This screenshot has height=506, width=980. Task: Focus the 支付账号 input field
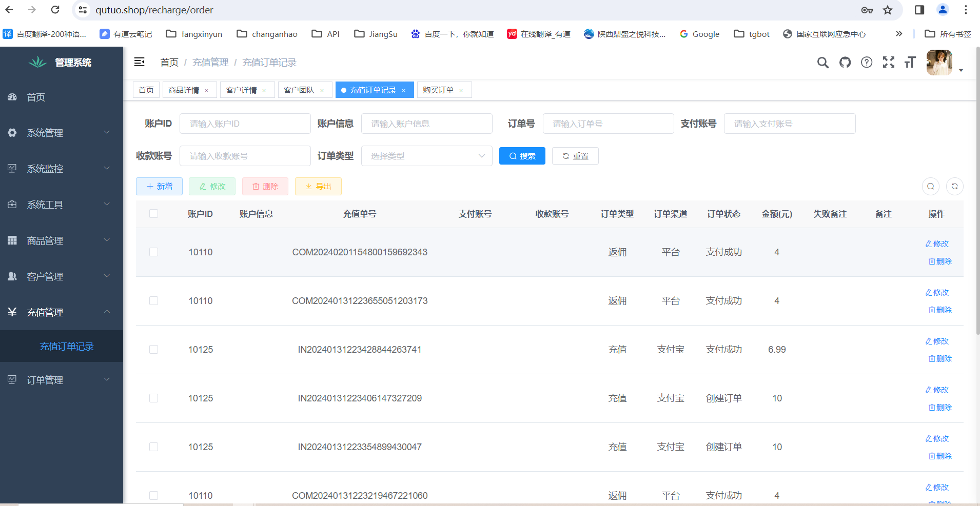(790, 124)
